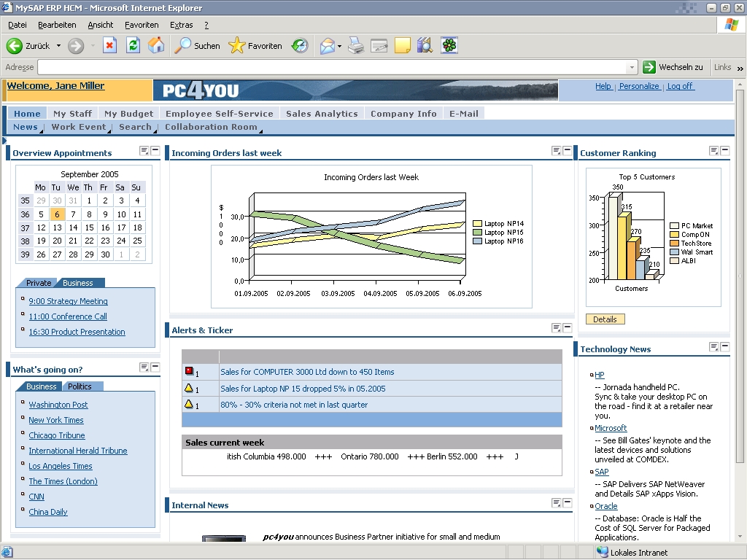Open the Mail button dropdown arrow

click(x=339, y=46)
